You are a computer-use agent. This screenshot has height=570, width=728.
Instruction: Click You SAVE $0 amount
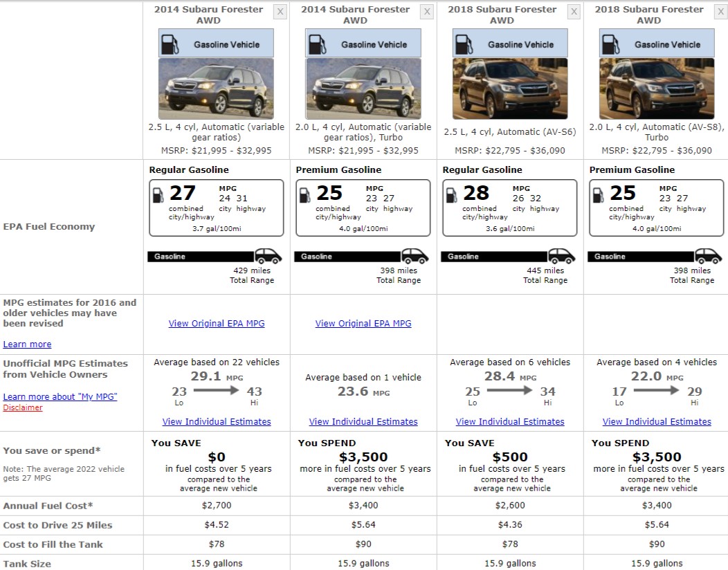coord(217,457)
